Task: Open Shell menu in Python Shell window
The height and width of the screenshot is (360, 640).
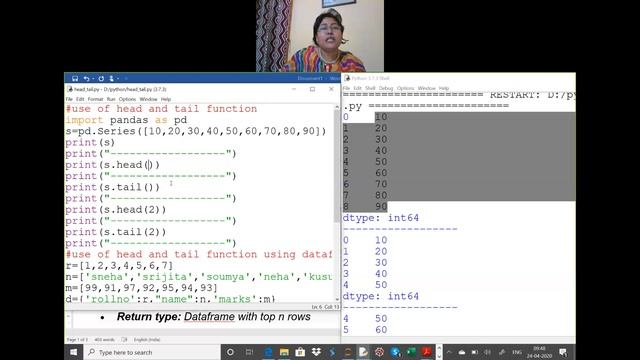Action: point(370,88)
